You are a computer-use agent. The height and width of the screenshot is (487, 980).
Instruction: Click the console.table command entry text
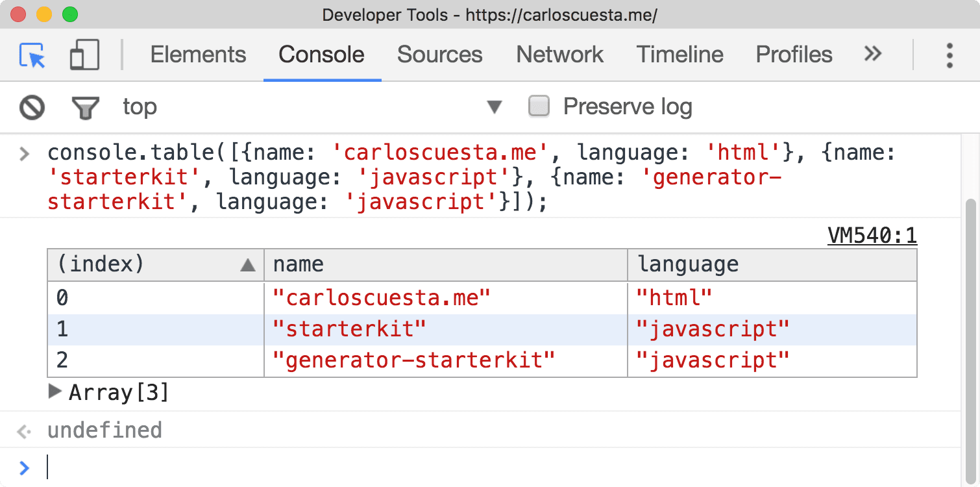(471, 177)
